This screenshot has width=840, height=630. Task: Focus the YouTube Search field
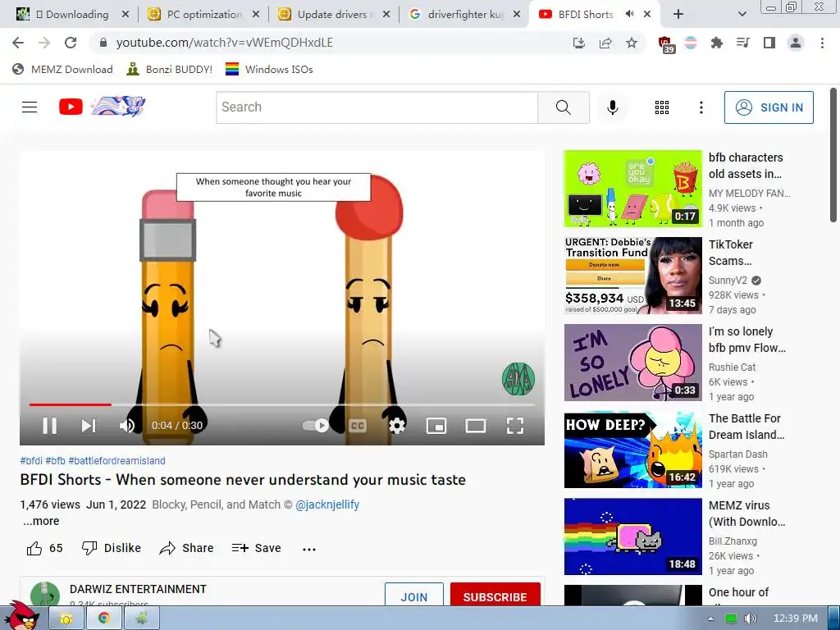click(x=377, y=107)
